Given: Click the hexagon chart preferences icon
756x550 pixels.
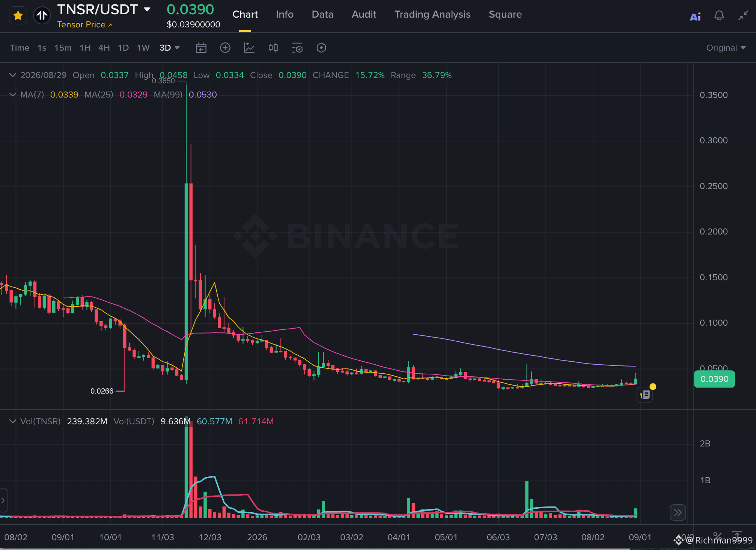Looking at the screenshot, I should (x=321, y=48).
